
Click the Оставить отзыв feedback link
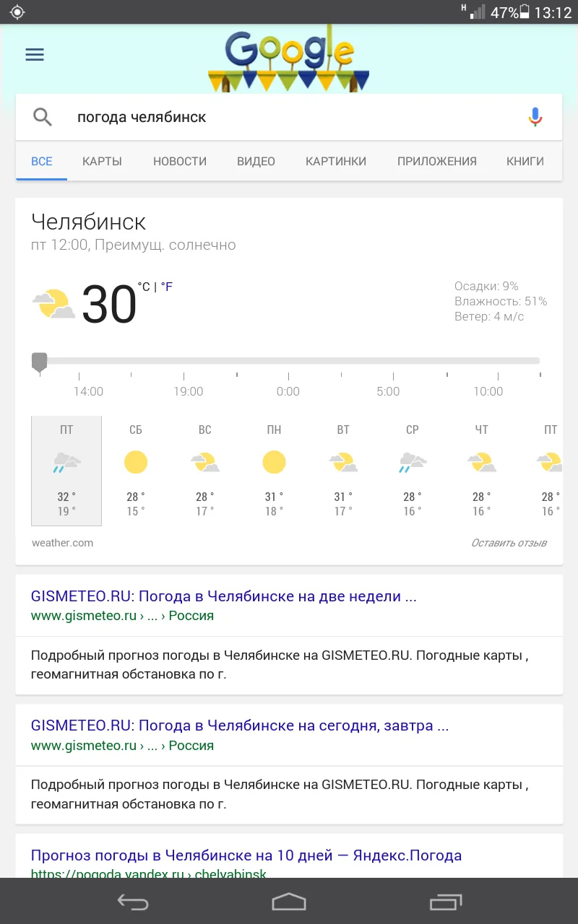tap(509, 543)
